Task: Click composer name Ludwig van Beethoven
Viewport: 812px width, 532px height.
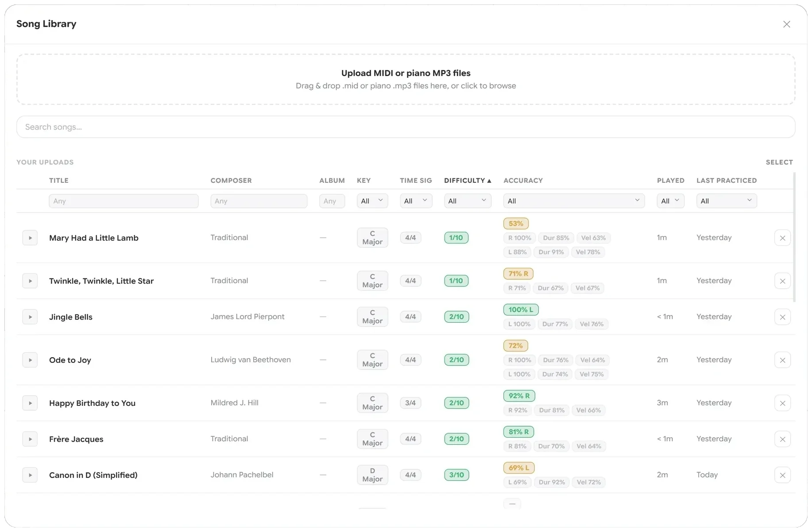Action: 251,360
